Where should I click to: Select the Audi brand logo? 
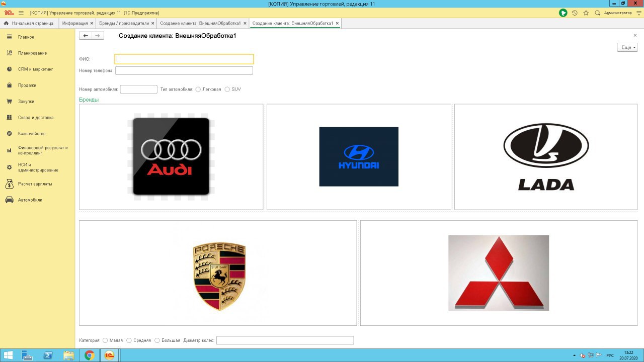pyautogui.click(x=171, y=157)
